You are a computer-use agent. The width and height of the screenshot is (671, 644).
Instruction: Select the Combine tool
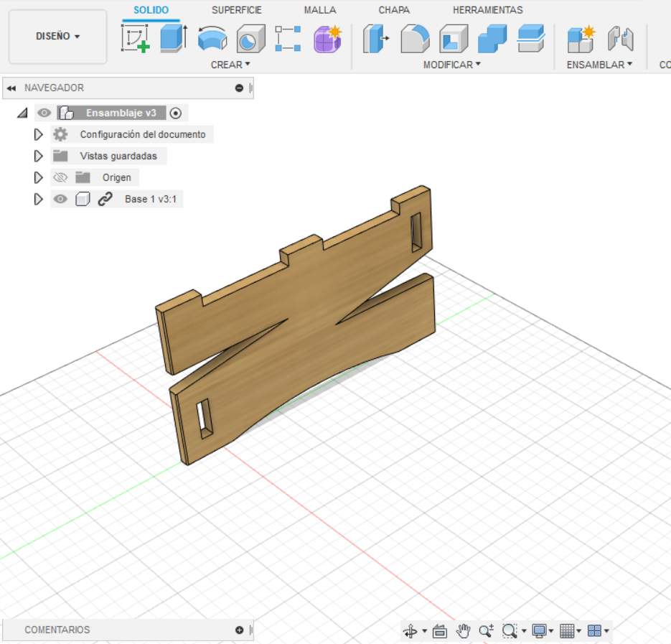point(492,39)
